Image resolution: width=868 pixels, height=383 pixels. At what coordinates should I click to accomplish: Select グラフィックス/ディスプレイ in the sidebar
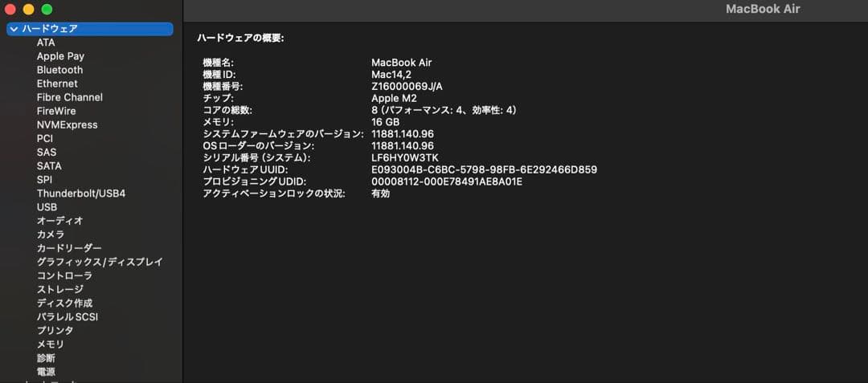pos(100,262)
